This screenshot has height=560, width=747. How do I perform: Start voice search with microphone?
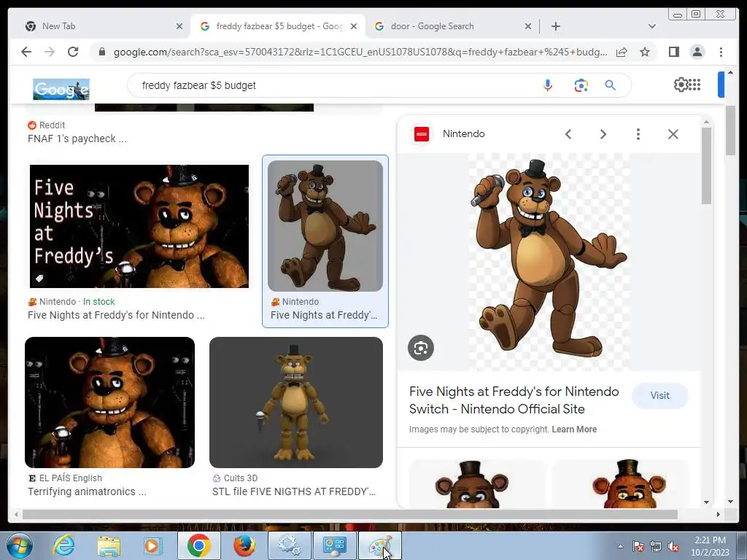coord(547,85)
